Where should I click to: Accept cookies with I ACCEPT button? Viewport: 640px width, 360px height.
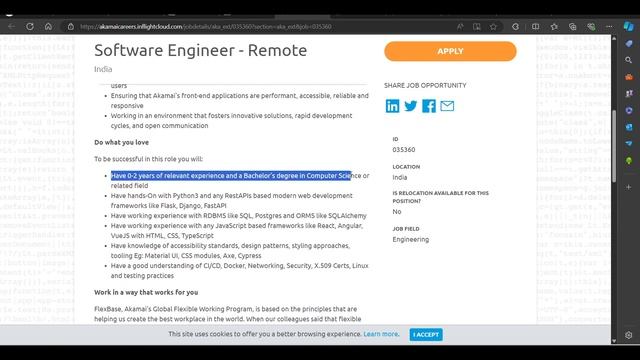[426, 335]
